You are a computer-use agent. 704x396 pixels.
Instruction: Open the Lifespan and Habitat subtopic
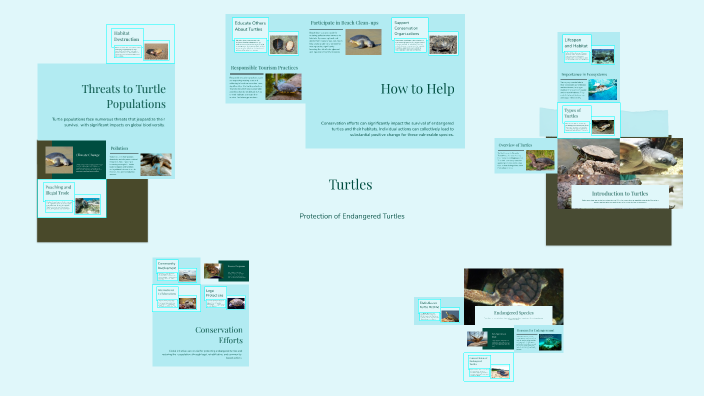click(x=576, y=43)
